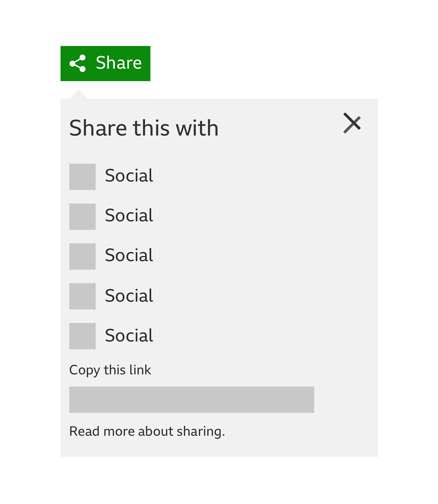Open the fifth 'Social' text label
438x504 pixels.
[x=129, y=336]
